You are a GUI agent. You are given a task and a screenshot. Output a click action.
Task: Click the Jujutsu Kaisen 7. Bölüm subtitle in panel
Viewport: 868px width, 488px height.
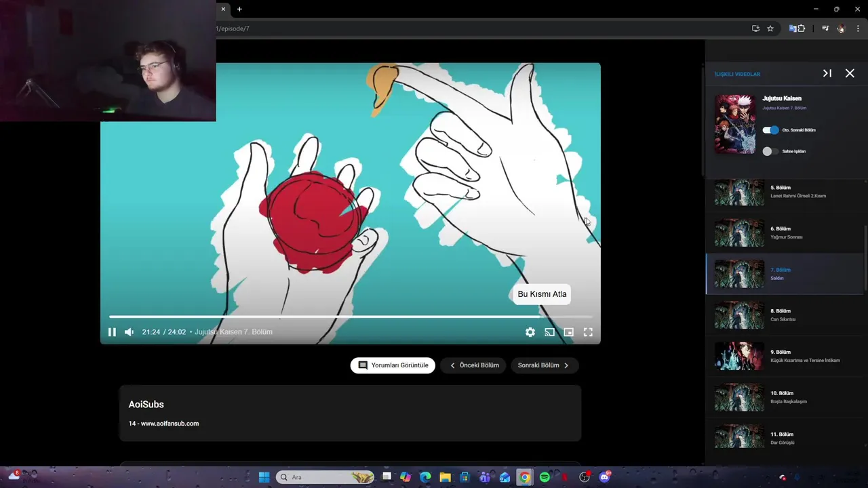pyautogui.click(x=784, y=108)
